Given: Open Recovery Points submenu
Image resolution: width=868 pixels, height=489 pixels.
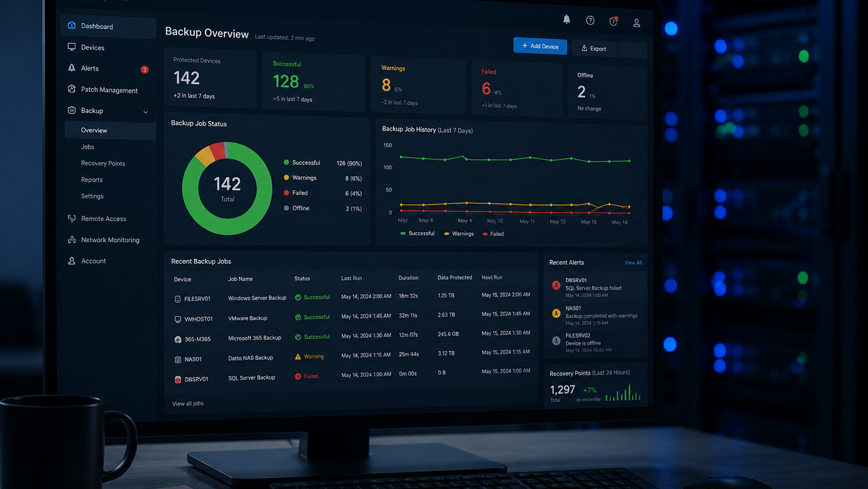Looking at the screenshot, I should [x=103, y=163].
